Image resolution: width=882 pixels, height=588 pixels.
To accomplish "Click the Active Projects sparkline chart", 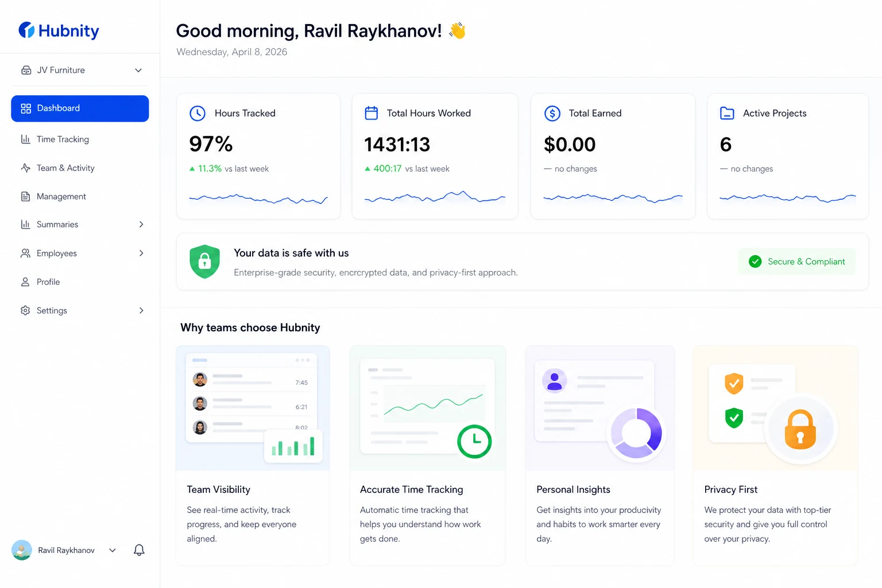I will [x=788, y=198].
